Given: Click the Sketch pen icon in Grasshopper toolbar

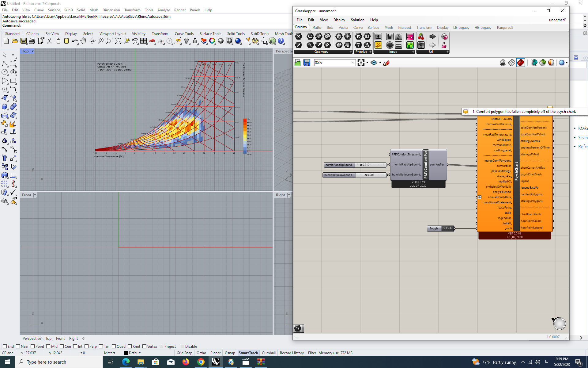Looking at the screenshot, I should tap(386, 63).
